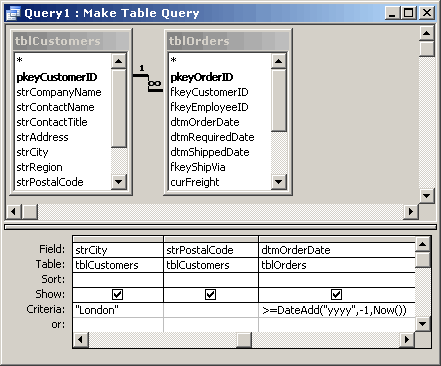Click Table cell tblCustomers under strPostalCode
The image size is (441, 366).
coord(211,265)
